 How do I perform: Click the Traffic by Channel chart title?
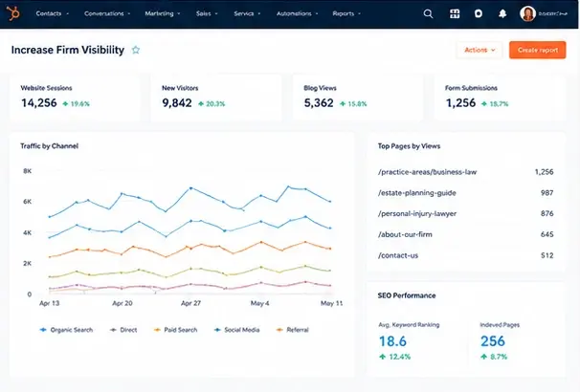click(49, 146)
